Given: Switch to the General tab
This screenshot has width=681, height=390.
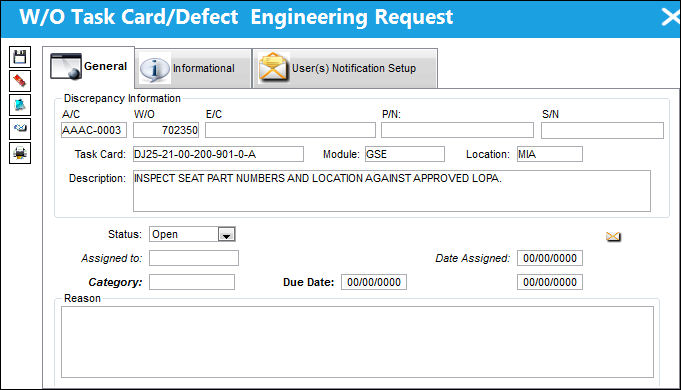Looking at the screenshot, I should click(89, 66).
